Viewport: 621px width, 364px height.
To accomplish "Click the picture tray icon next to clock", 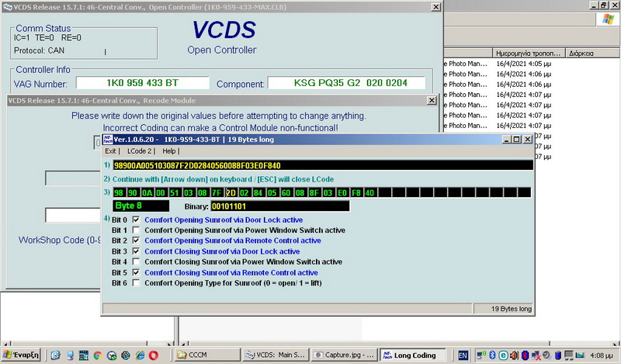I will 580,355.
